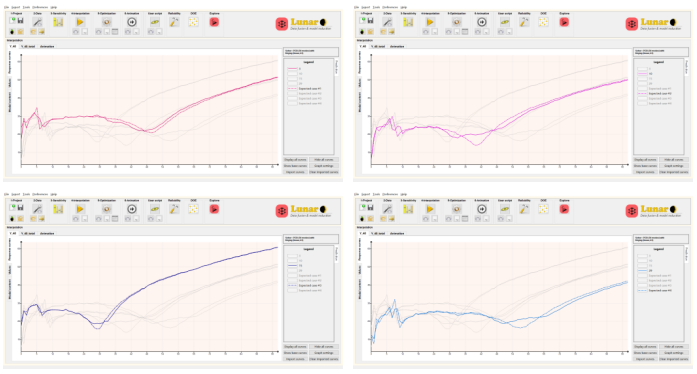The height and width of the screenshot is (374, 697).
Task: Click save disk icon in top-right window
Action: (370, 21)
